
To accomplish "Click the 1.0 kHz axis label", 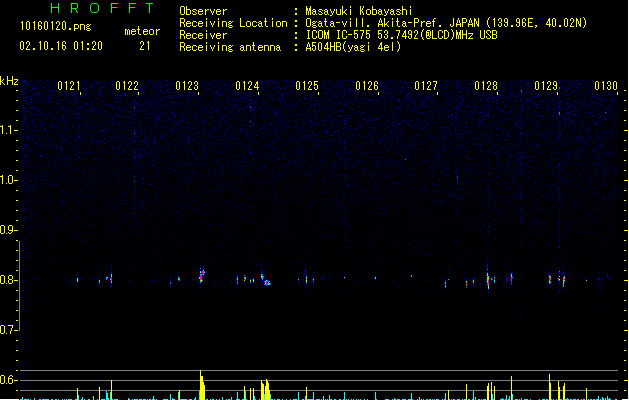I will tap(8, 180).
